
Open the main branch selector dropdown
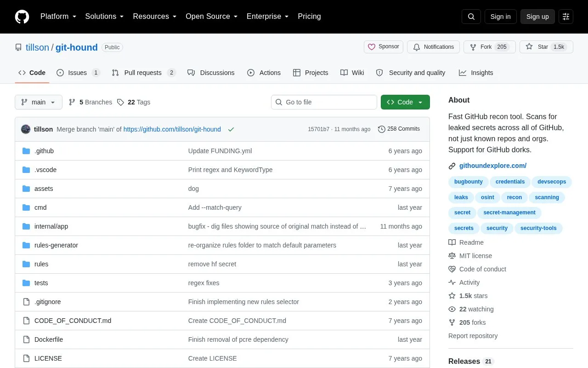pos(39,102)
